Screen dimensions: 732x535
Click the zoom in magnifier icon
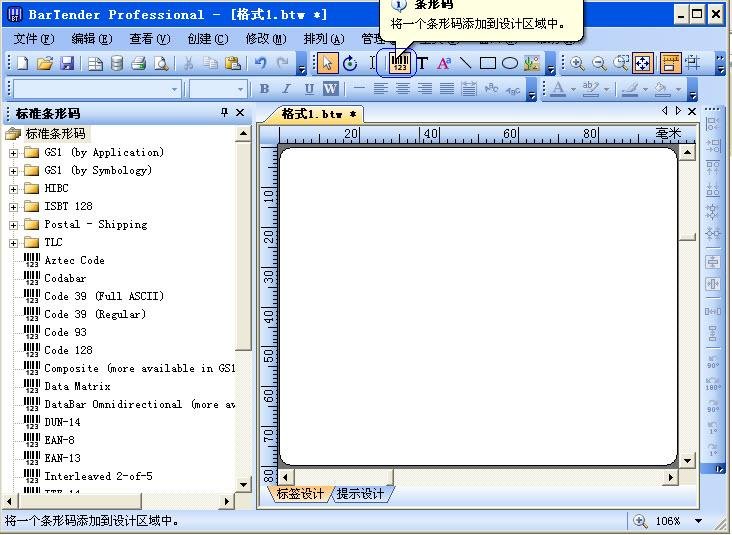point(577,63)
